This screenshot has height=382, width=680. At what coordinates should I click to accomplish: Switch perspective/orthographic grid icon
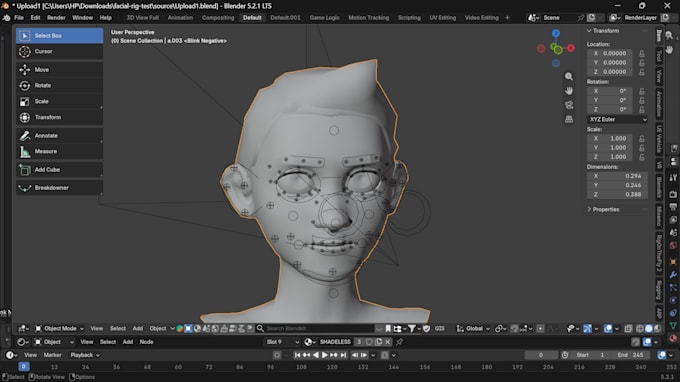(x=569, y=119)
